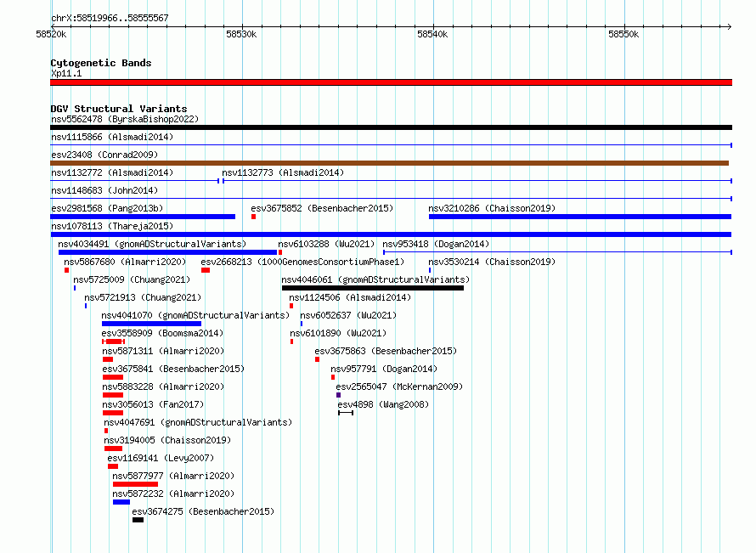
Task: Click the esv23408 (Conrad2009) label
Action: pyautogui.click(x=104, y=155)
